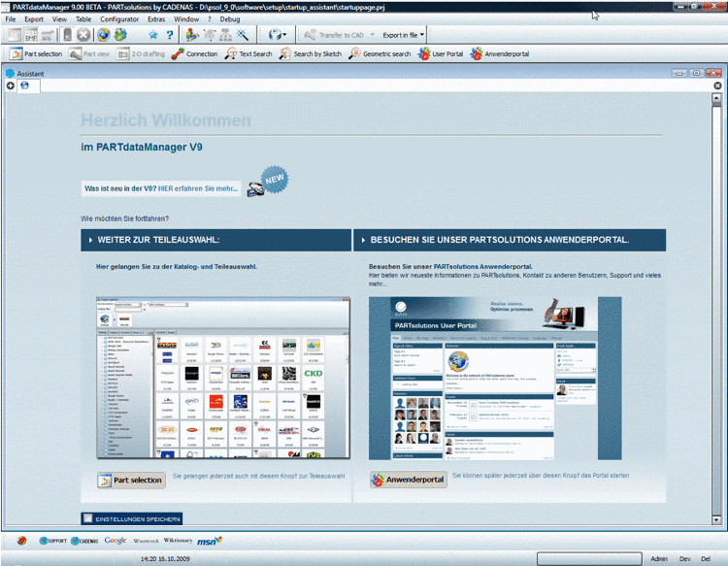Open the File menu

[x=11, y=19]
